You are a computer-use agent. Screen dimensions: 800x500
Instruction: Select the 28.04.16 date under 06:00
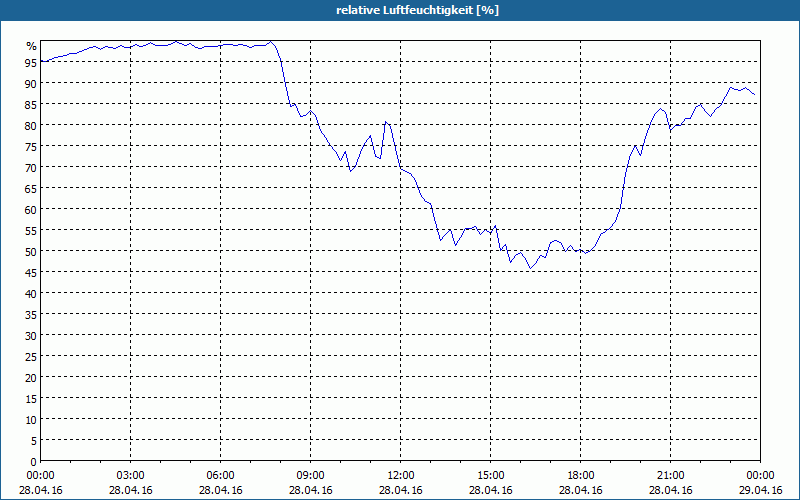[x=220, y=490]
